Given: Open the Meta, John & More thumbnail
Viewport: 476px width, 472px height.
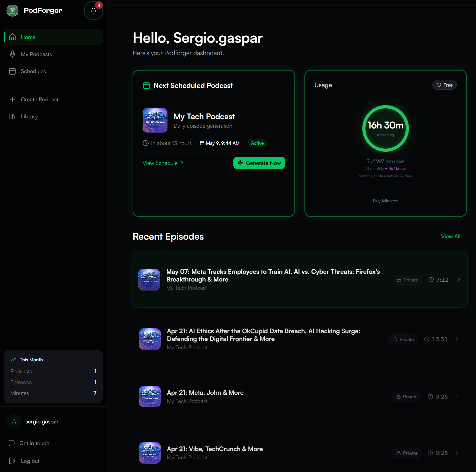Looking at the screenshot, I should [150, 397].
